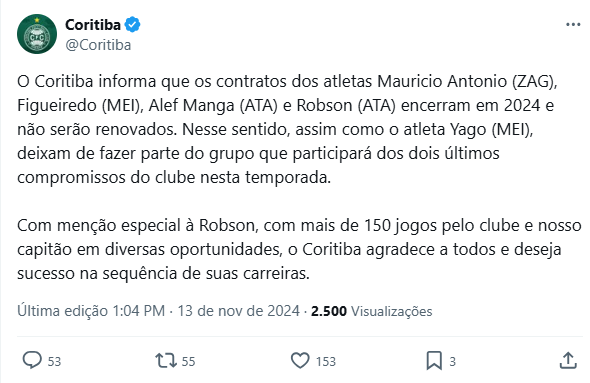Screen dimensions: 590x383
Task: Bookmark the post with the bookmark icon
Action: (x=434, y=360)
